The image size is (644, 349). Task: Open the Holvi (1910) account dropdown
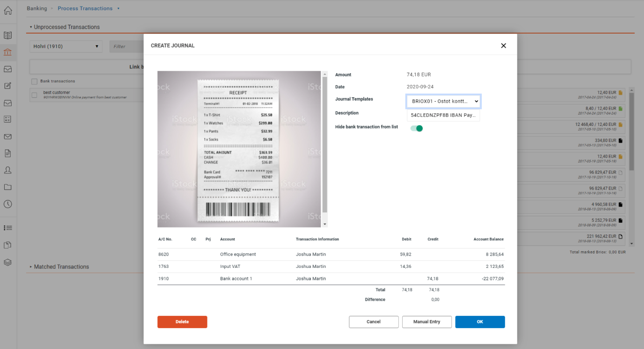pyautogui.click(x=66, y=46)
